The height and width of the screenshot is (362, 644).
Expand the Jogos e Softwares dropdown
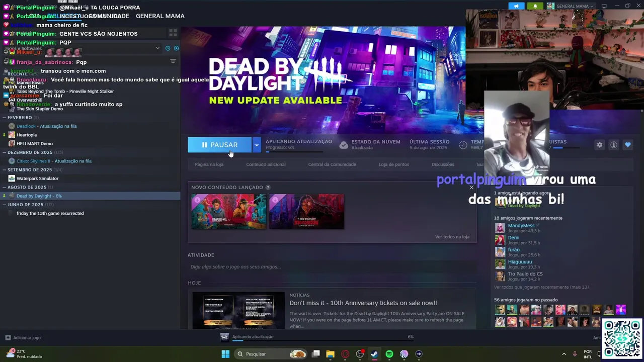157,48
